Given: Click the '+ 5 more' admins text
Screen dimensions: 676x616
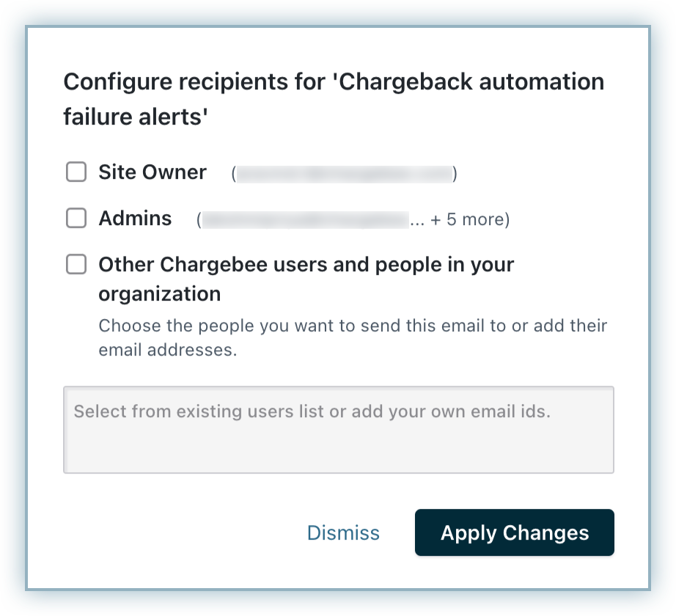Looking at the screenshot, I should click(x=467, y=219).
